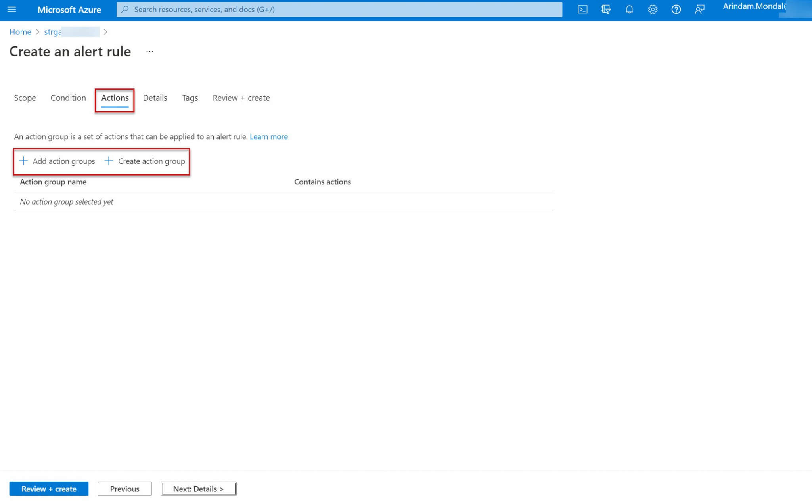This screenshot has height=504, width=812.
Task: Click the ellipsis next to Create an alert rule
Action: pos(149,52)
